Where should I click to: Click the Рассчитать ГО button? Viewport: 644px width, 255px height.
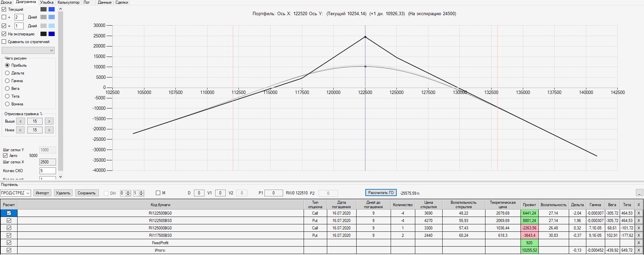click(381, 193)
